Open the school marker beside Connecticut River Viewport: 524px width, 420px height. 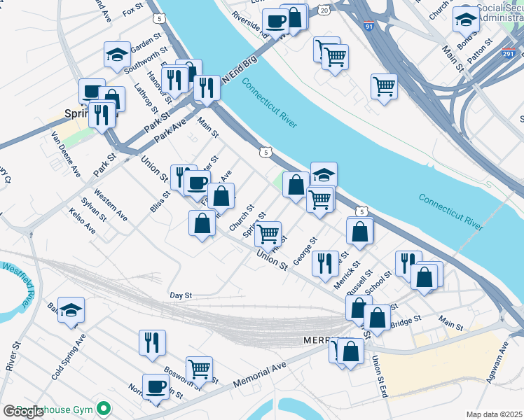click(324, 174)
